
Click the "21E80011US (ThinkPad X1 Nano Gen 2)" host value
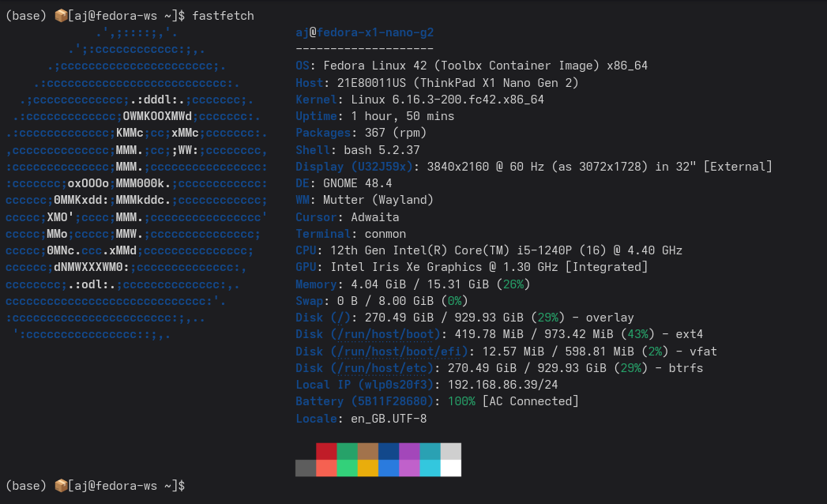[458, 83]
